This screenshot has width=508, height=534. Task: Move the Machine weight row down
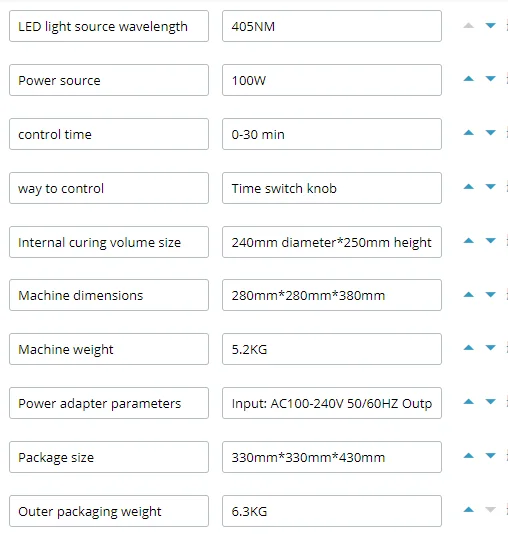click(490, 348)
